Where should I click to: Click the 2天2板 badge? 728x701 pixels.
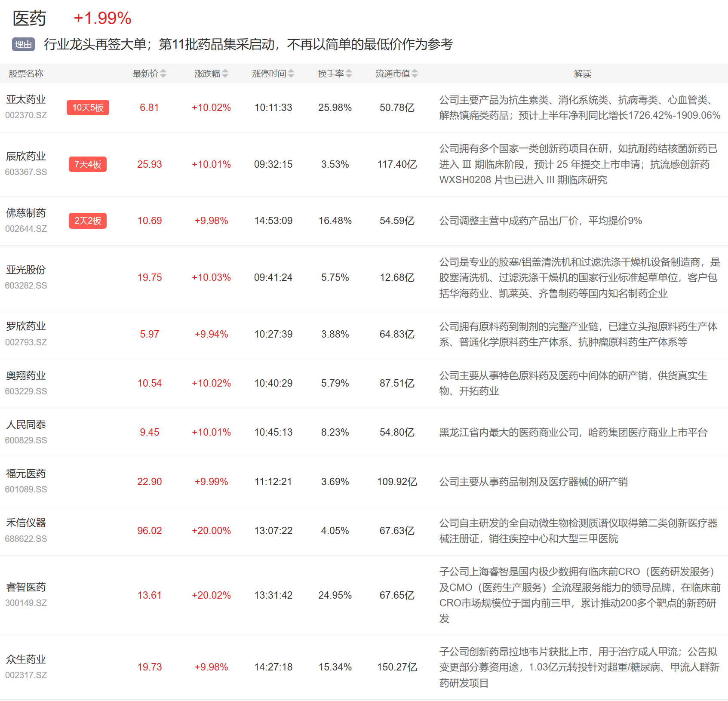pos(88,221)
